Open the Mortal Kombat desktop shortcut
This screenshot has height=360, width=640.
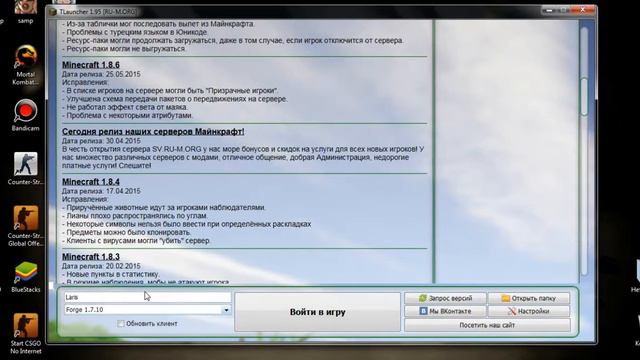(x=25, y=64)
